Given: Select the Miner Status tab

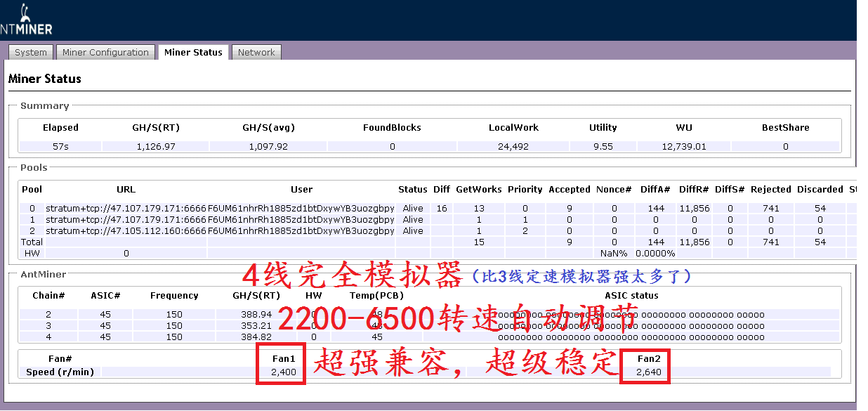Looking at the screenshot, I should point(193,53).
